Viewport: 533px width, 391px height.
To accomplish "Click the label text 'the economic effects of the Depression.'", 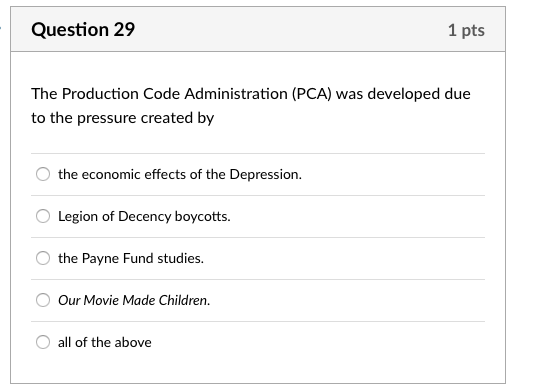I will tap(180, 174).
